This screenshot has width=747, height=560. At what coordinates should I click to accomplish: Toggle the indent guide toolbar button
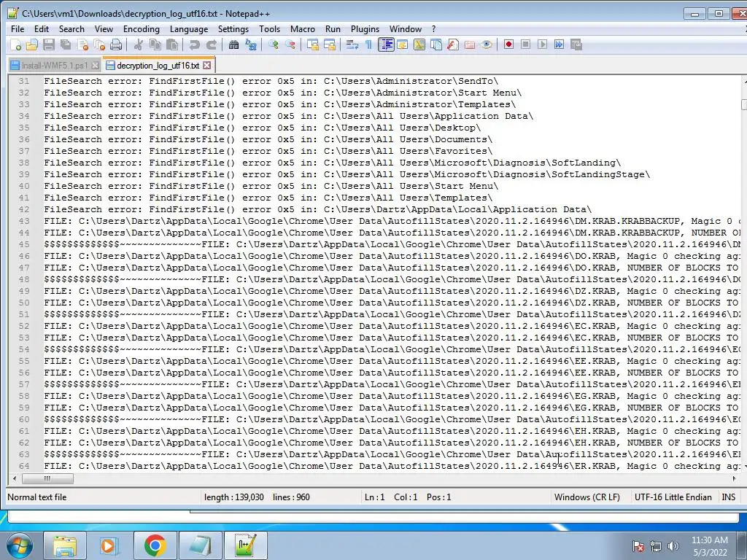[386, 44]
